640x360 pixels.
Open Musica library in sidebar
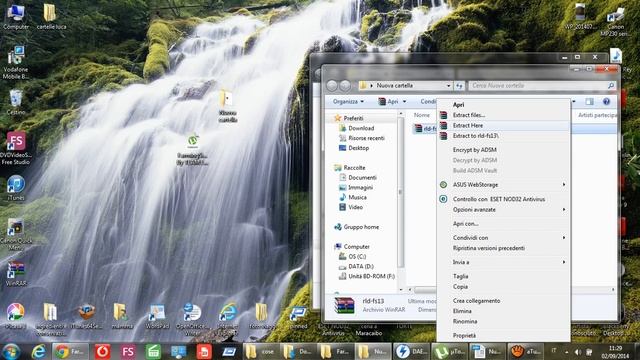coord(353,197)
